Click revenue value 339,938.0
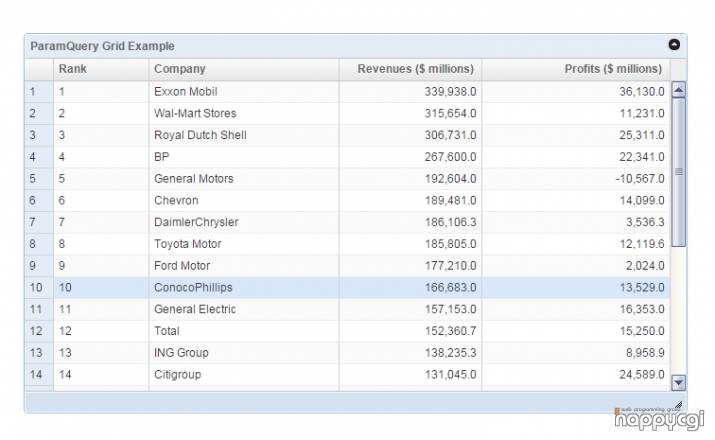The height and width of the screenshot is (440, 715). click(451, 92)
